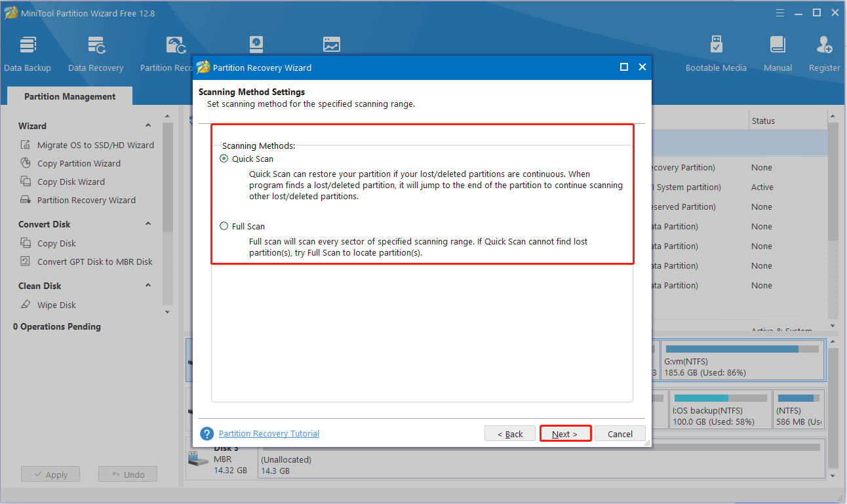Click Next to proceed

pos(565,434)
